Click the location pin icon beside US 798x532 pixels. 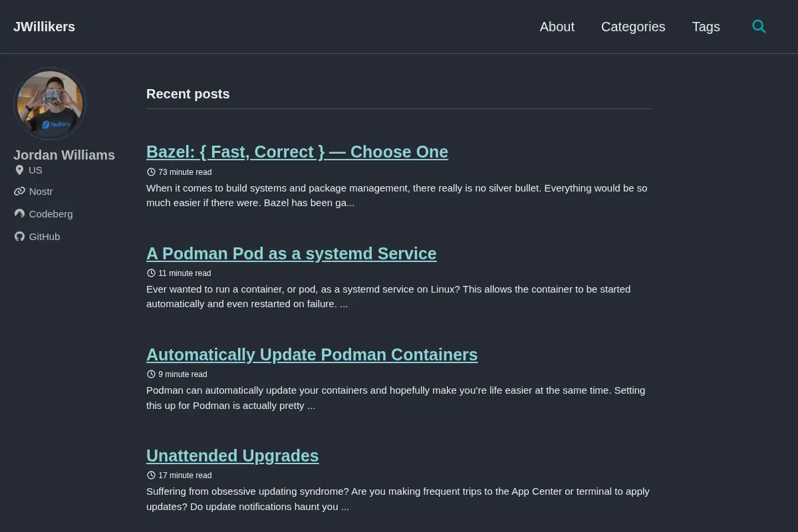pyautogui.click(x=19, y=170)
